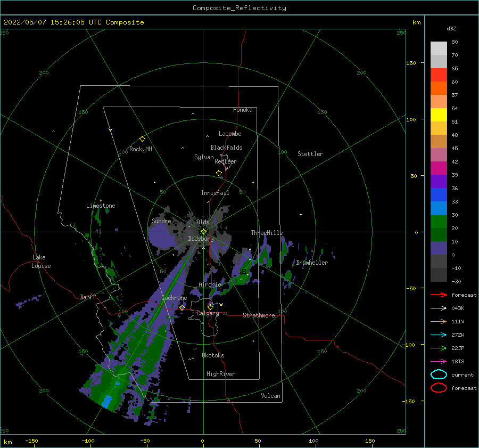Click the orange 111V arrow icon
The width and height of the screenshot is (479, 448).
tap(439, 321)
